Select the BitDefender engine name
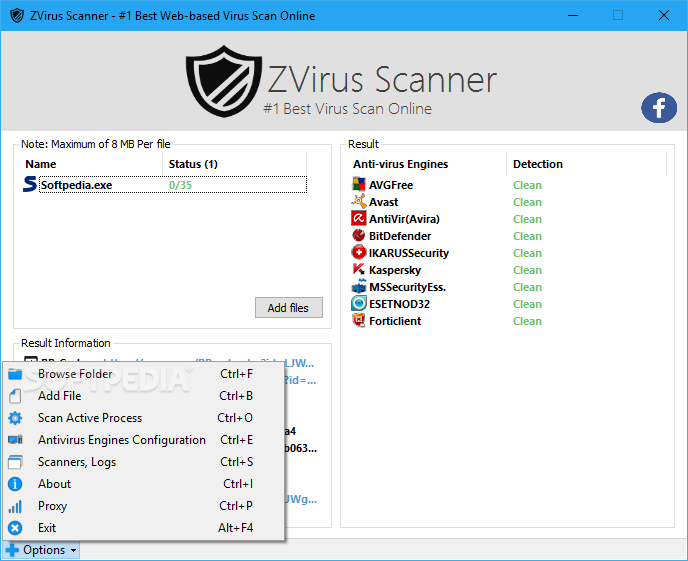 pos(400,236)
